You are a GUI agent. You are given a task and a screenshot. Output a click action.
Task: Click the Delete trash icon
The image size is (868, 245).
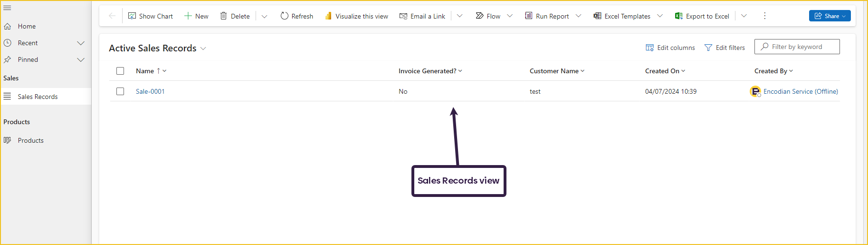223,16
